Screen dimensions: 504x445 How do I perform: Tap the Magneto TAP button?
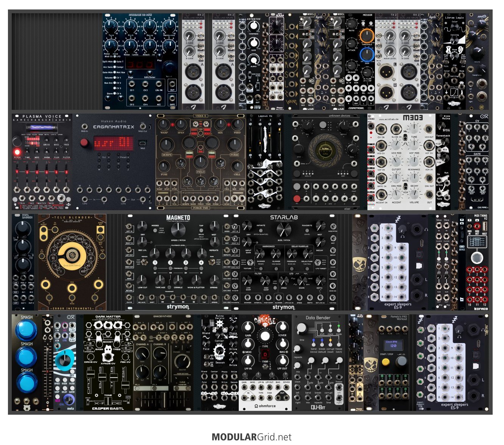point(202,231)
